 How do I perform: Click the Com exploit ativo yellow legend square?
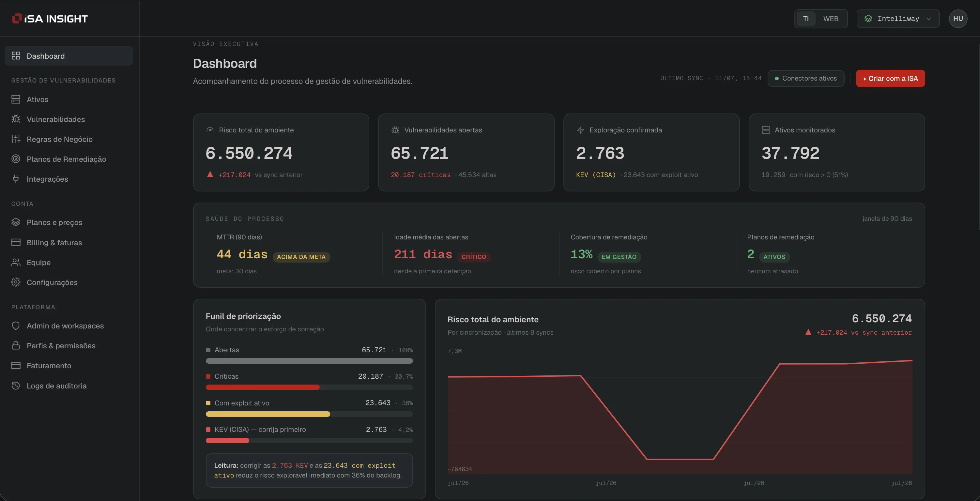[208, 403]
